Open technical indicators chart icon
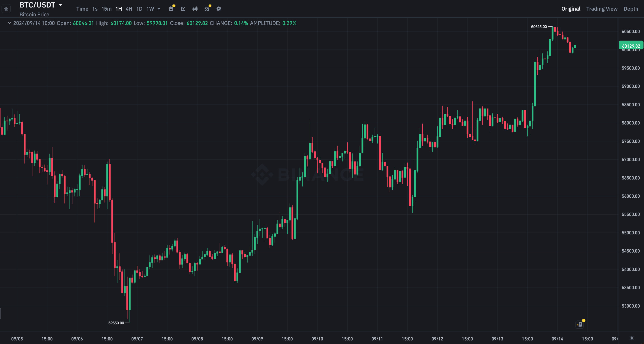This screenshot has height=344, width=644. (183, 9)
